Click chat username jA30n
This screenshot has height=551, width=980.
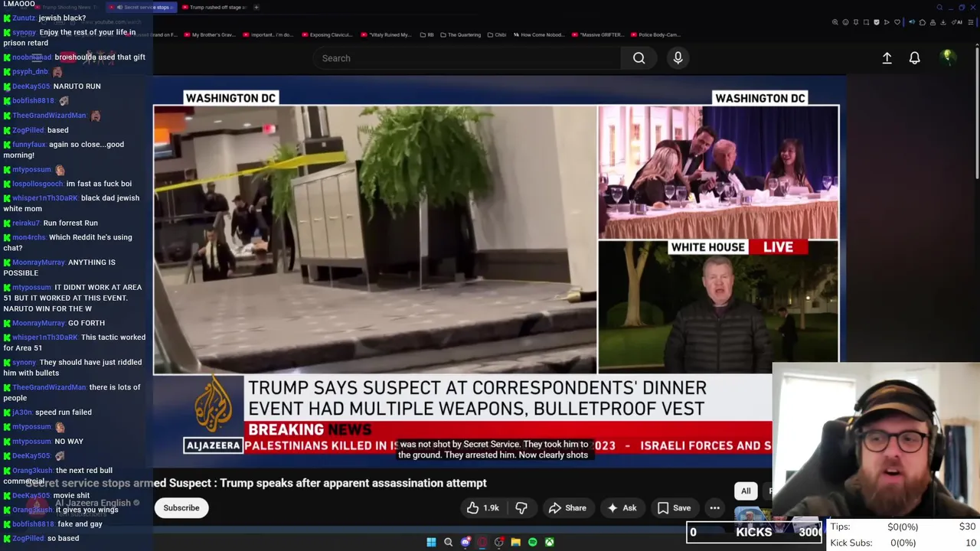(x=21, y=412)
